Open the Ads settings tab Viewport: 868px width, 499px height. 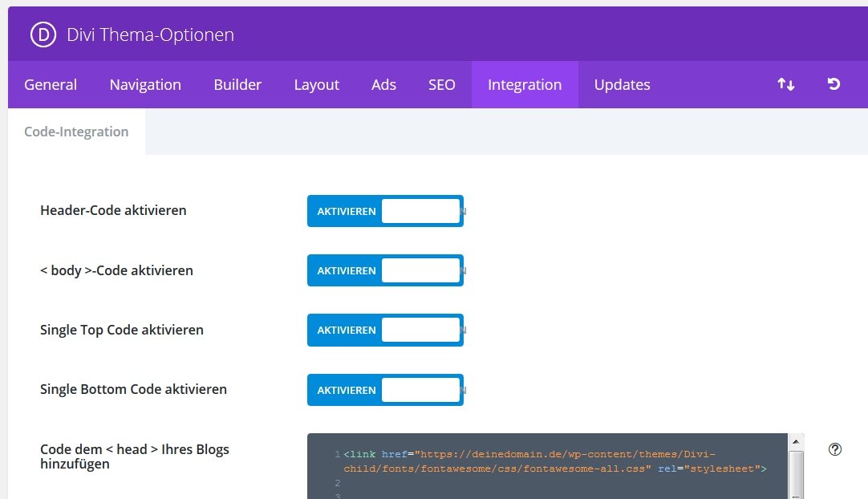point(383,83)
